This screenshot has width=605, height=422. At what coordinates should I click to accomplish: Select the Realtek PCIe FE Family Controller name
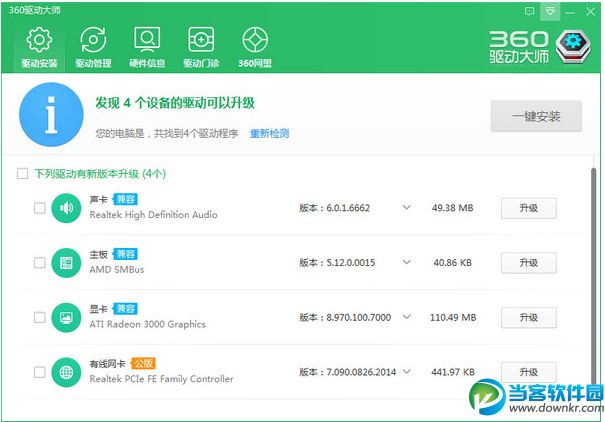[x=161, y=379]
